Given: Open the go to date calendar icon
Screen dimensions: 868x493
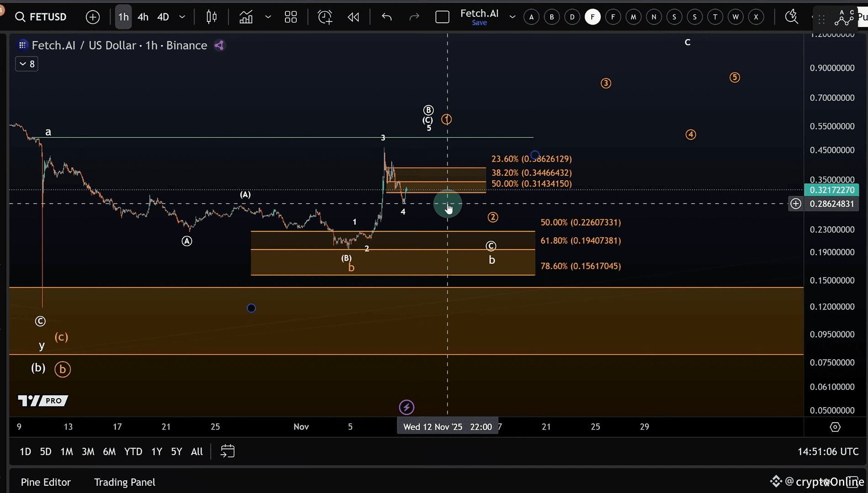Looking at the screenshot, I should tap(227, 451).
